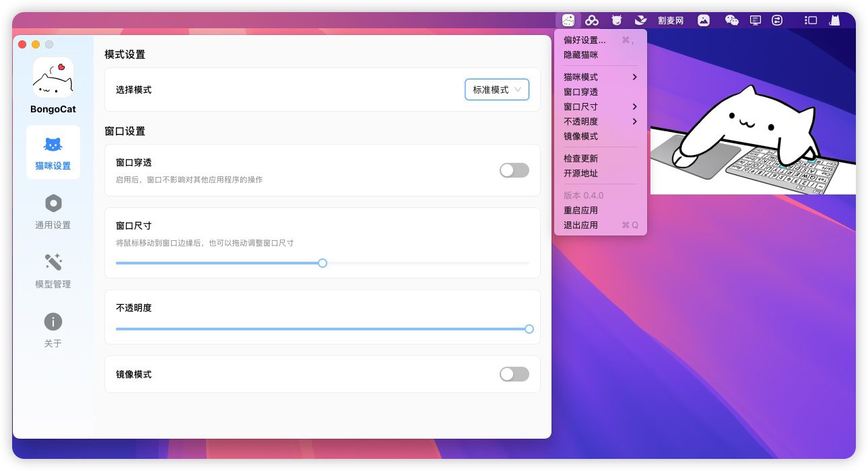Click the BongoCat app logo in sidebar
The image size is (868, 471).
click(x=53, y=77)
